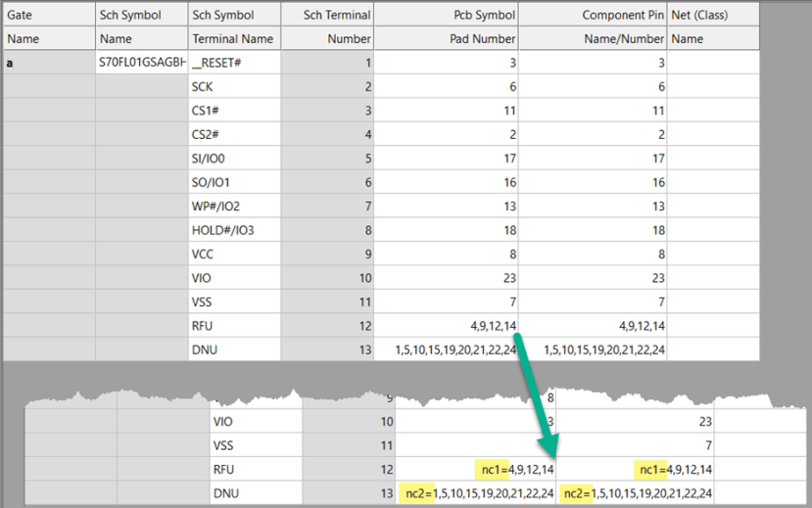Viewport: 812px width, 508px height.
Task: Click Component Pin '1,5,10,15,19,20,21,22,24' in upper DNU row
Action: (x=593, y=349)
